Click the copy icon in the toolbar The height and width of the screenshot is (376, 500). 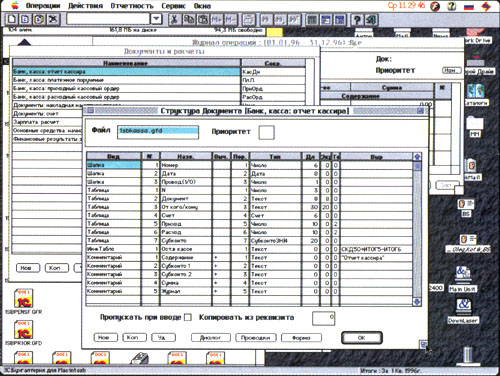click(189, 19)
